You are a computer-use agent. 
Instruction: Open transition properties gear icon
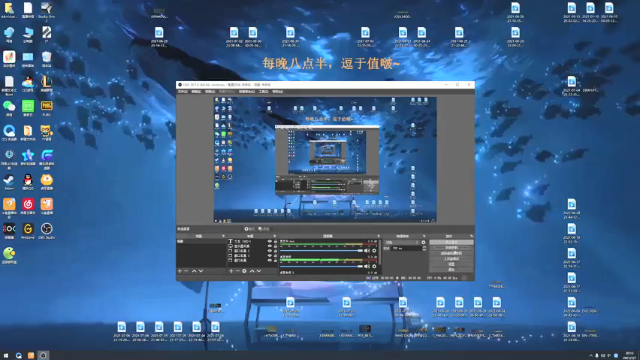click(x=423, y=242)
